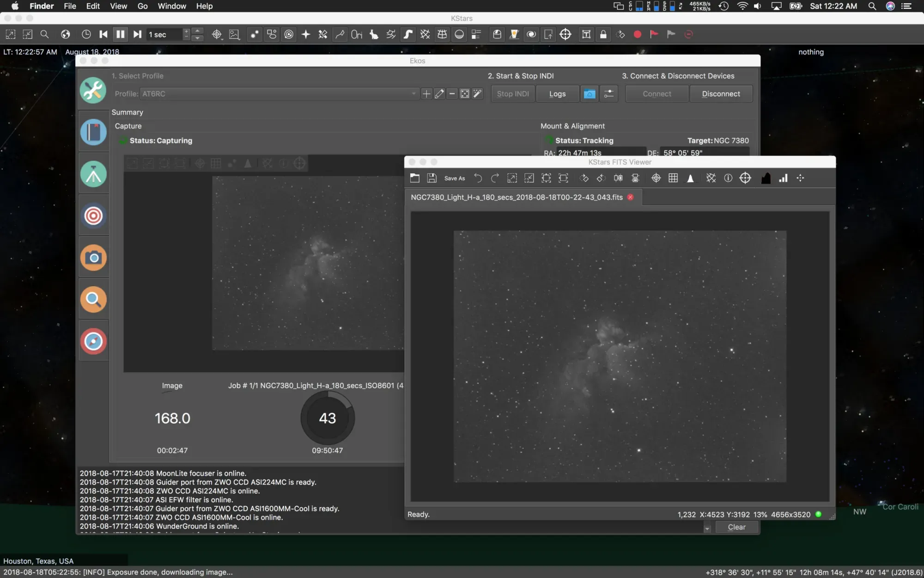Select the NGC7380 fits file tab
Viewport: 924px width, 578px height.
tap(516, 197)
